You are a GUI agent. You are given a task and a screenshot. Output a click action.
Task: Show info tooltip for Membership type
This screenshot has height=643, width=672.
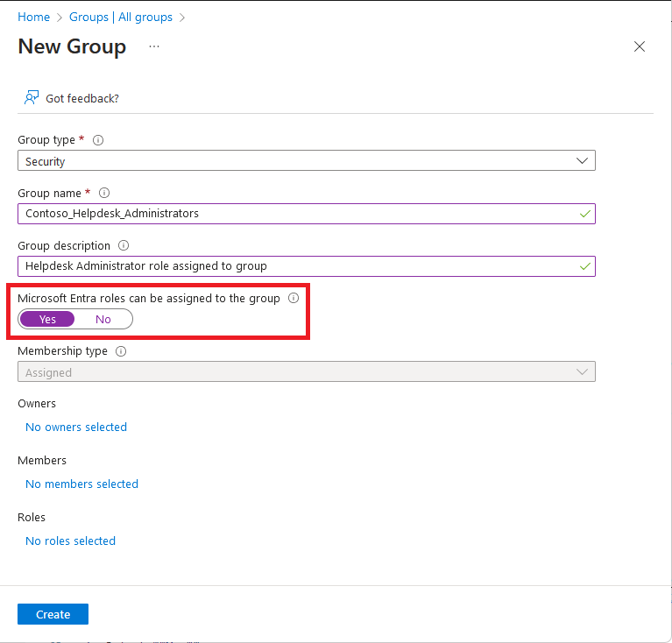pos(121,351)
